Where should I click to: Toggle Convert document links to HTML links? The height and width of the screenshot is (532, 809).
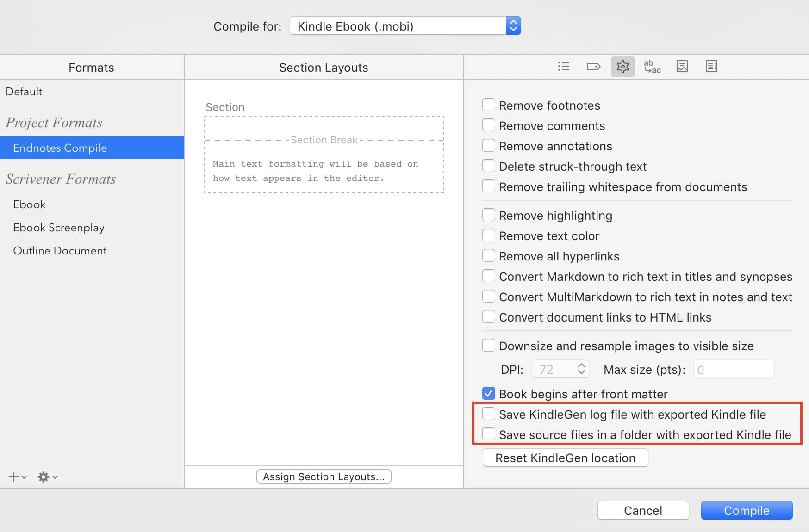488,317
